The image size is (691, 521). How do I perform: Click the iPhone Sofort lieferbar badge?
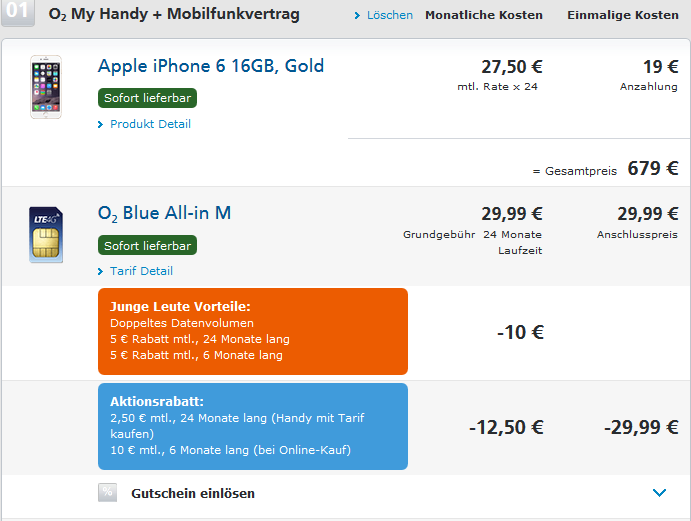click(x=147, y=98)
